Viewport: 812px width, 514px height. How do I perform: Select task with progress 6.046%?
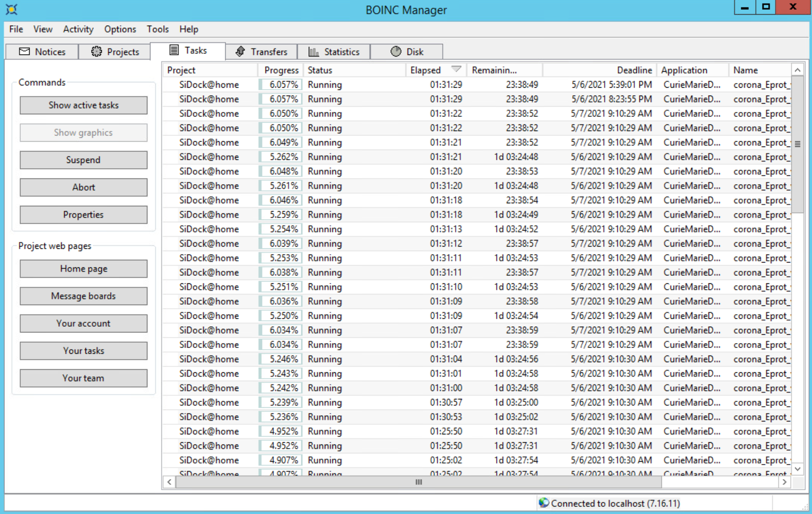(x=477, y=200)
